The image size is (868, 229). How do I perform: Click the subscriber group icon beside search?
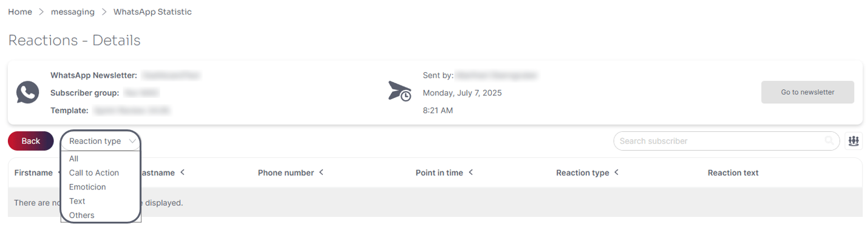click(853, 141)
